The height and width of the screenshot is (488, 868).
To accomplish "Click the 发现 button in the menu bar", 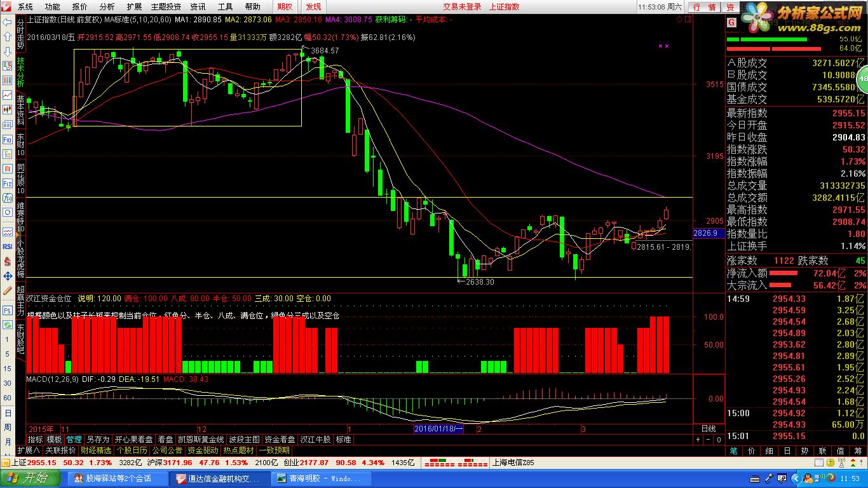I will pos(313,7).
